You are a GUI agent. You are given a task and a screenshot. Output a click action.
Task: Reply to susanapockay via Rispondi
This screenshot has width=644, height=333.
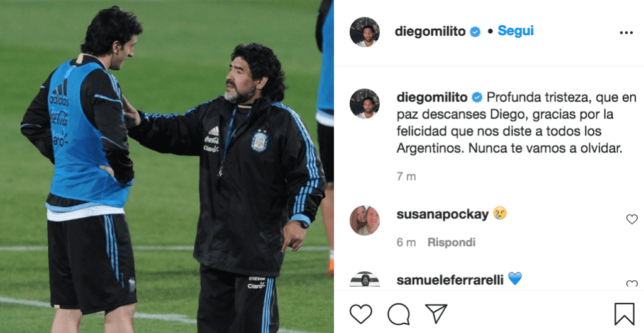[x=452, y=242]
